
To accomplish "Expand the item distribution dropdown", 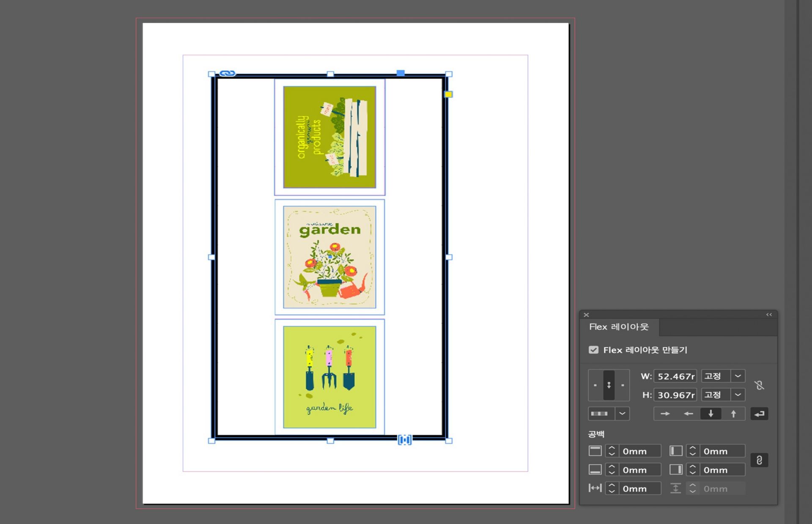I will coord(622,414).
